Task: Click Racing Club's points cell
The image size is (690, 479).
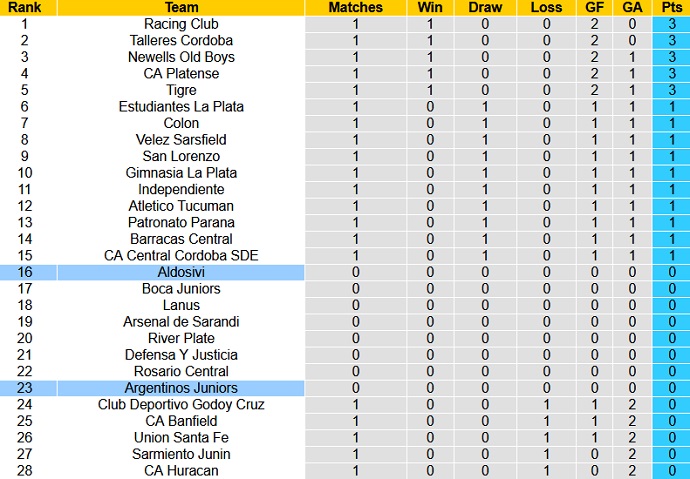Action: click(672, 24)
